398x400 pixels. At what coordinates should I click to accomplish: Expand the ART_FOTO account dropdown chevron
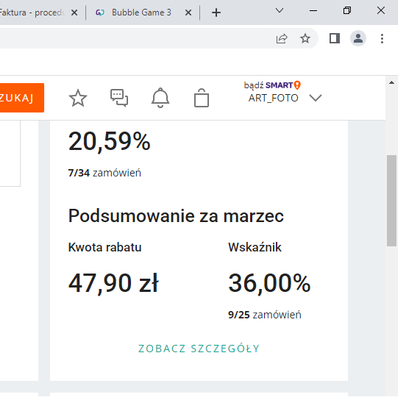pos(315,98)
